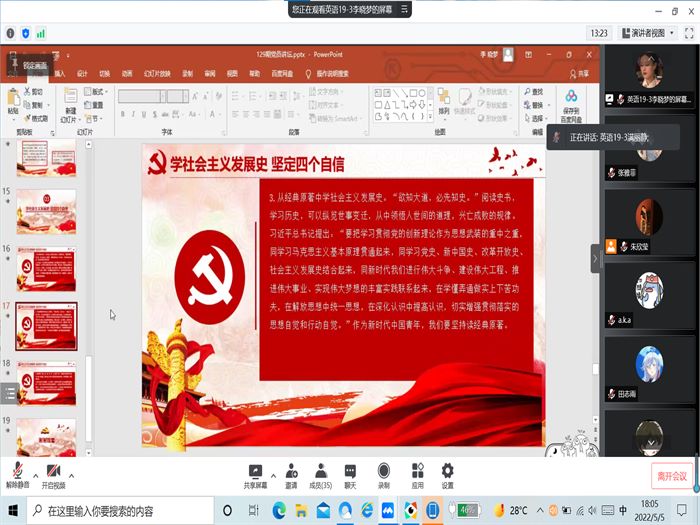This screenshot has width=700, height=525.
Task: Open the 切换 (Transitions) ribbon tab
Action: (104, 74)
